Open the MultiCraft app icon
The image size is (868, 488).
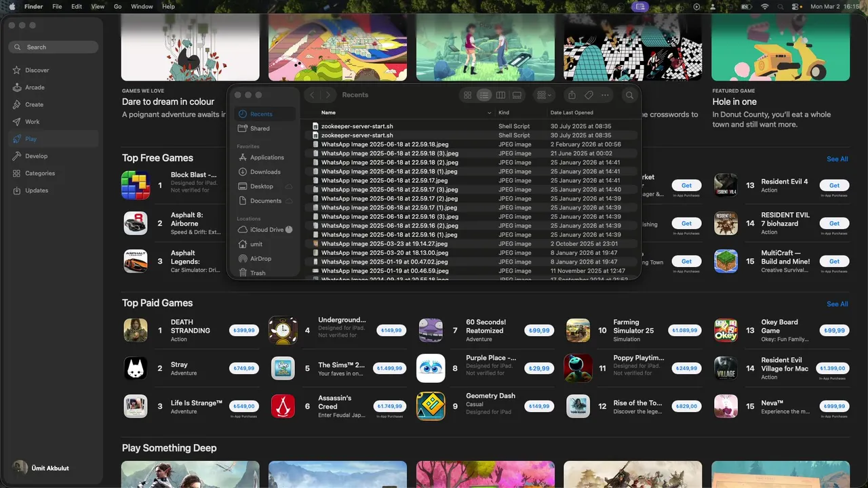click(x=726, y=261)
